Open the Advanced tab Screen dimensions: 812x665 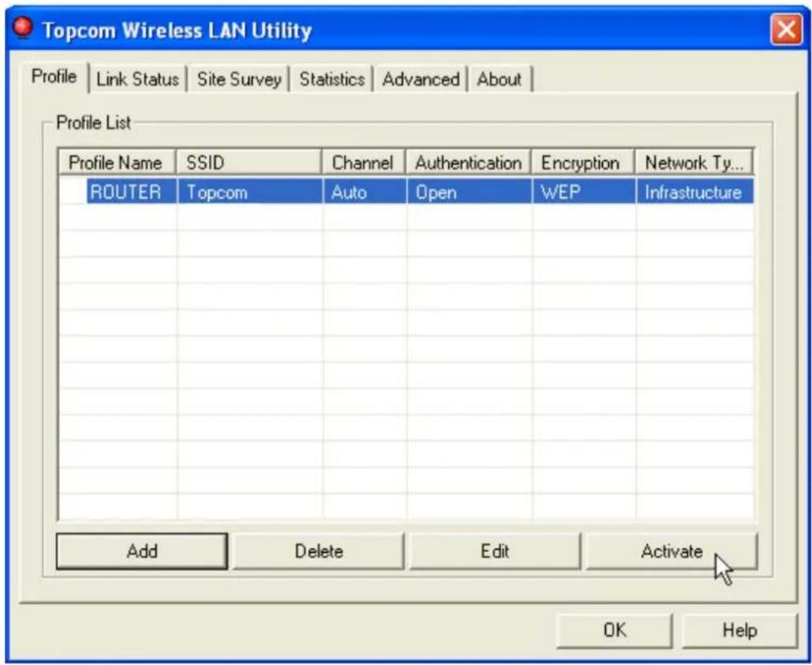(x=421, y=79)
